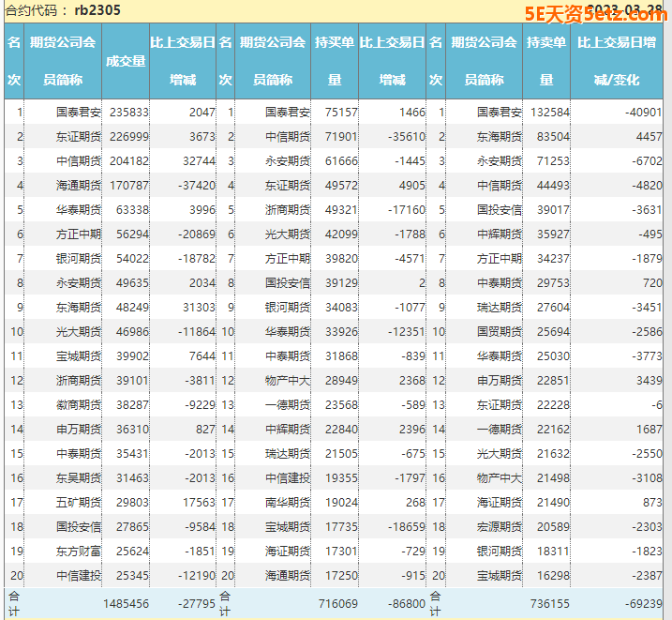Click 宏源期货 in short position ranking
672x620 pixels.
pos(500,526)
